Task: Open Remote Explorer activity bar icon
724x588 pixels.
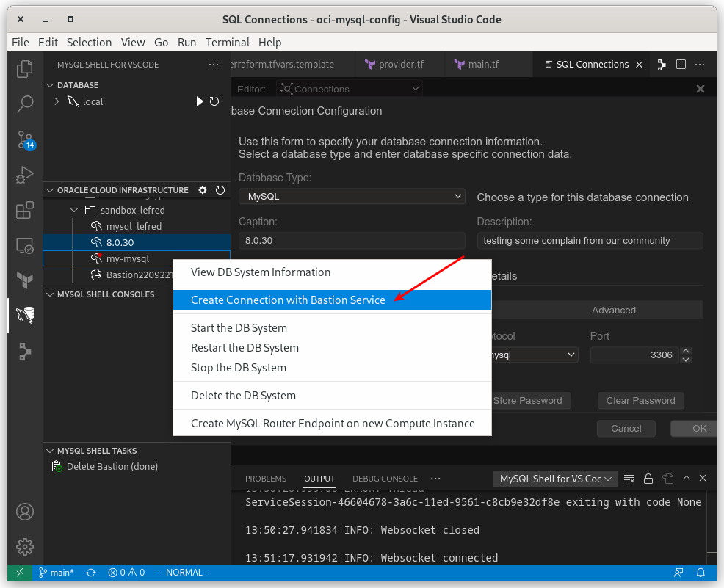Action: pyautogui.click(x=24, y=245)
